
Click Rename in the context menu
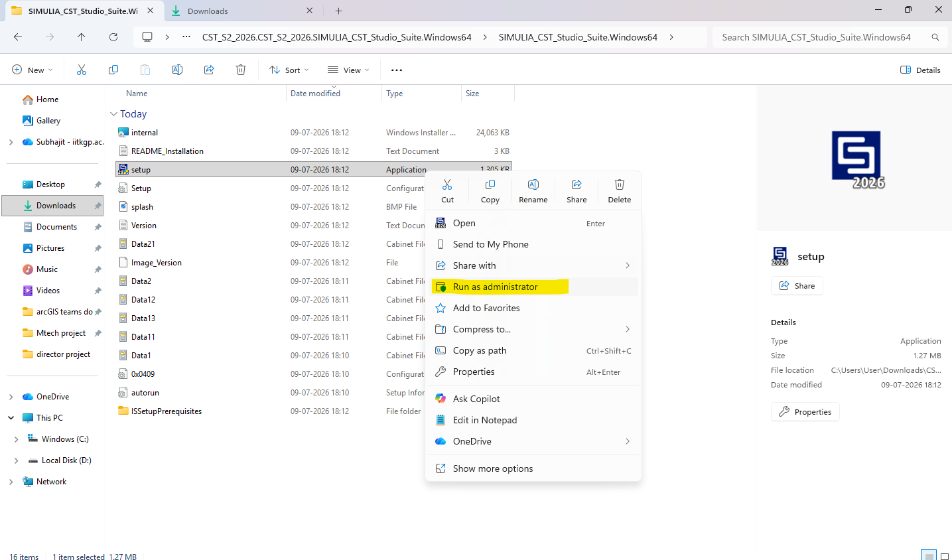click(x=533, y=190)
